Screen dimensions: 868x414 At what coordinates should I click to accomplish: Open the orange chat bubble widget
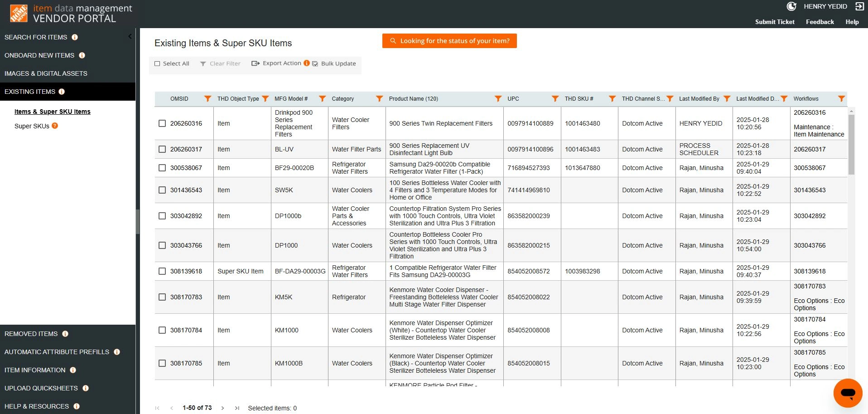pos(848,393)
